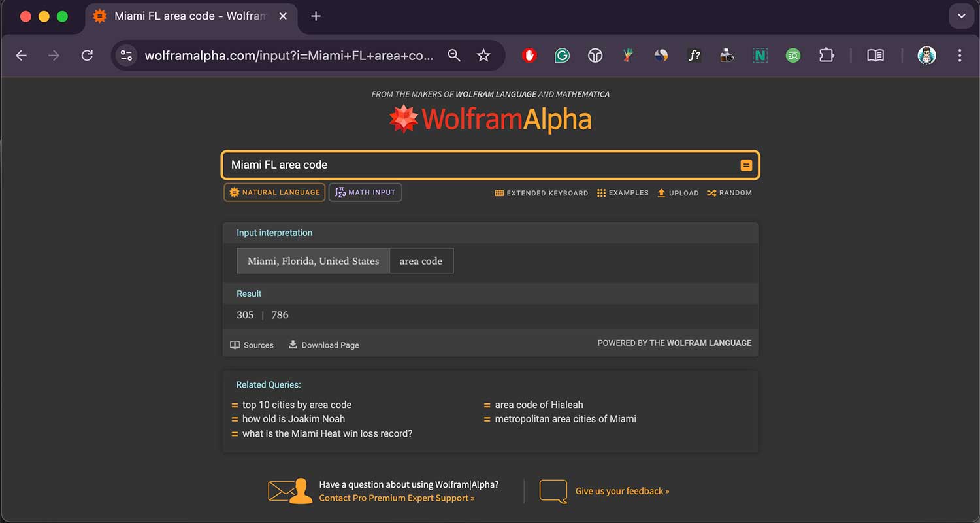Expand the tab search dropdown arrow
Image resolution: width=980 pixels, height=523 pixels.
[961, 16]
